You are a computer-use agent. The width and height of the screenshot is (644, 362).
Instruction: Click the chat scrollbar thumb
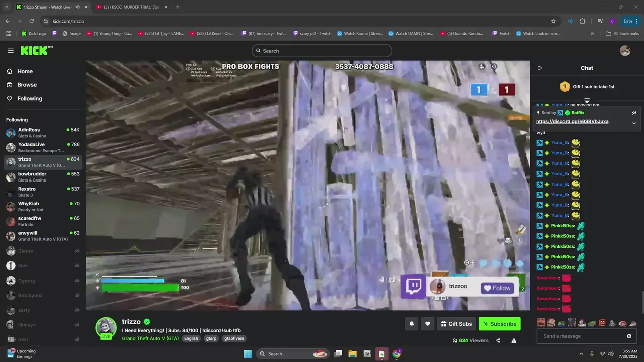(642, 302)
